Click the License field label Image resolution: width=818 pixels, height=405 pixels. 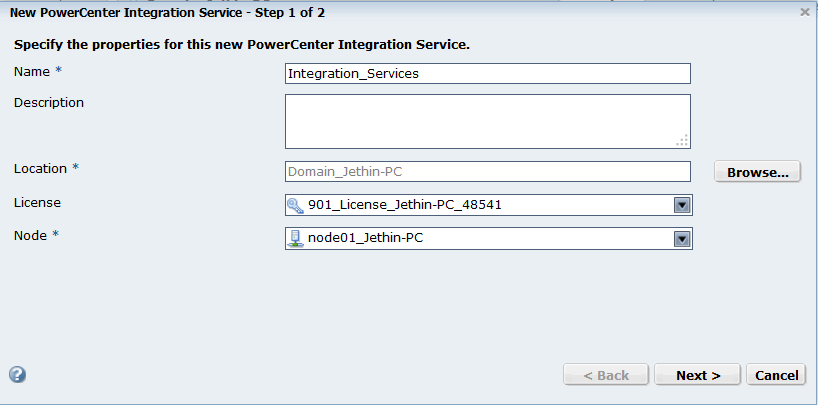click(37, 202)
